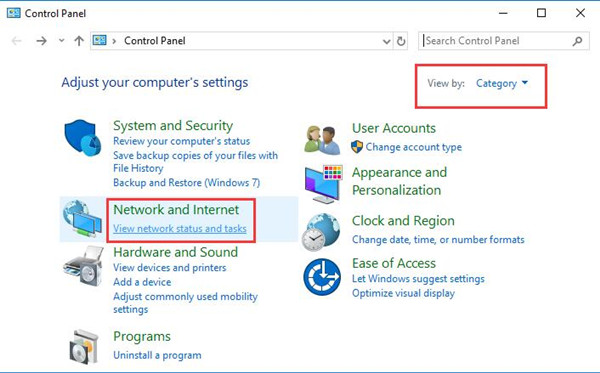Click the back arrow navigation button

coord(16,41)
